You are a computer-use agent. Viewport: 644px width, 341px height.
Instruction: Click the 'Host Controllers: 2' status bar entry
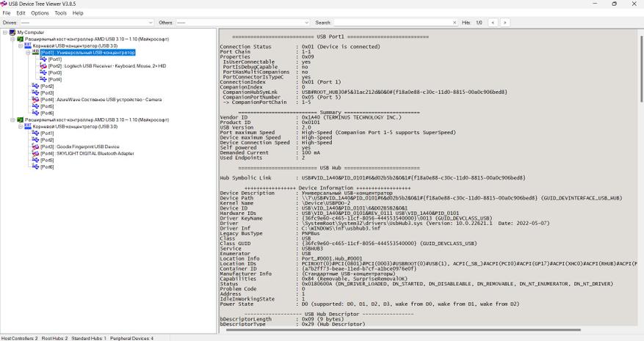(19, 338)
